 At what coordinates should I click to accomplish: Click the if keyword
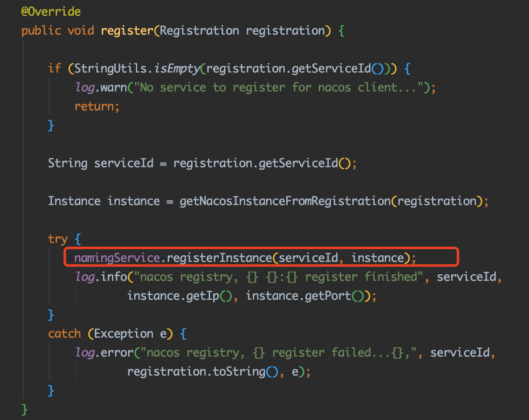(x=54, y=68)
